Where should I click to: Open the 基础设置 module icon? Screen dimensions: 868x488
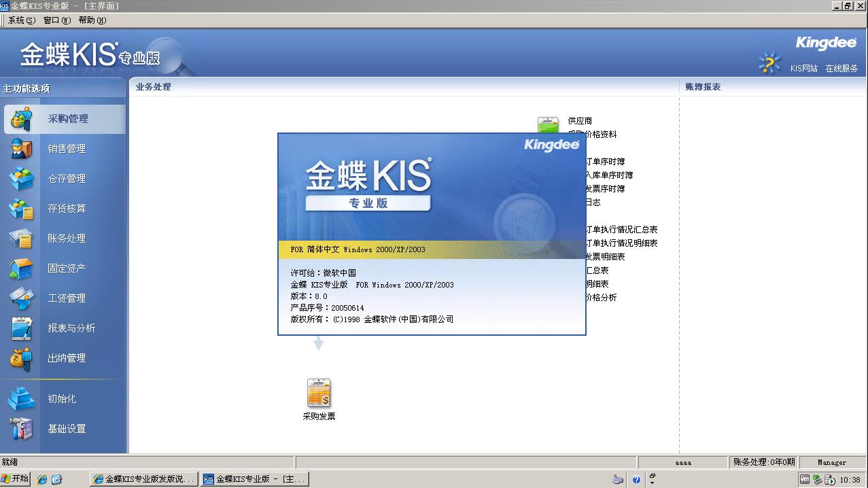(21, 429)
